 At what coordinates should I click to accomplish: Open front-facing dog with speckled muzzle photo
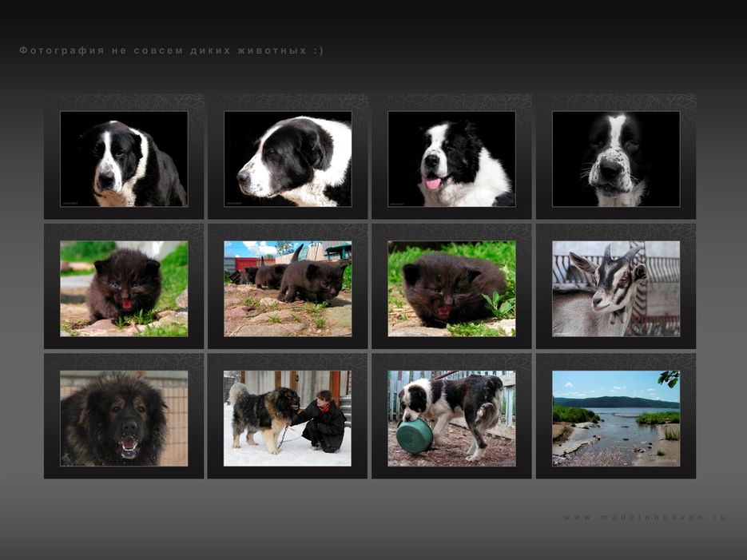click(616, 159)
